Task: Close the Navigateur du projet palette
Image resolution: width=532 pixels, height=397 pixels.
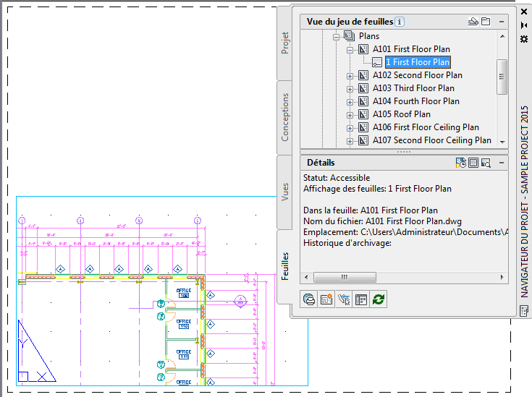Action: (524, 12)
